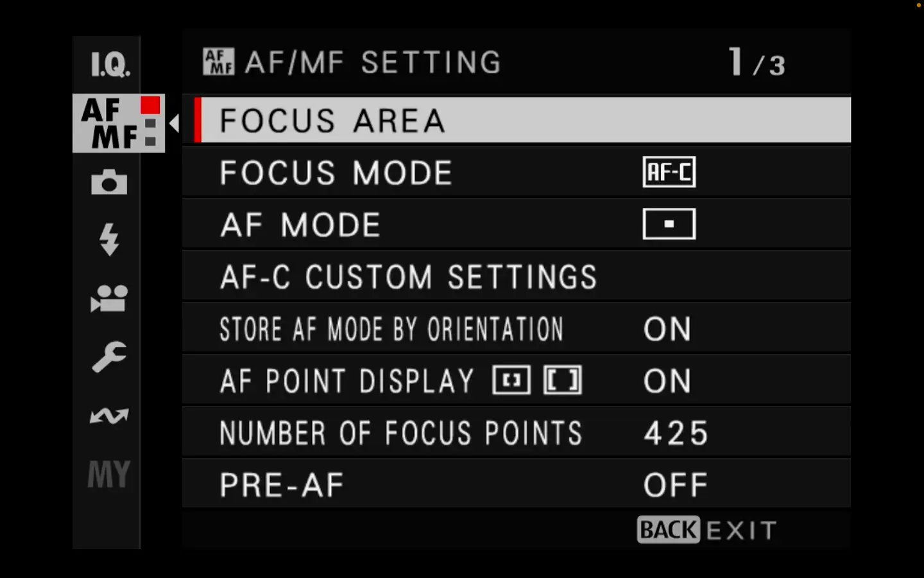Open AF-C CUSTOM SETTINGS
The image size is (924, 578).
pos(408,276)
